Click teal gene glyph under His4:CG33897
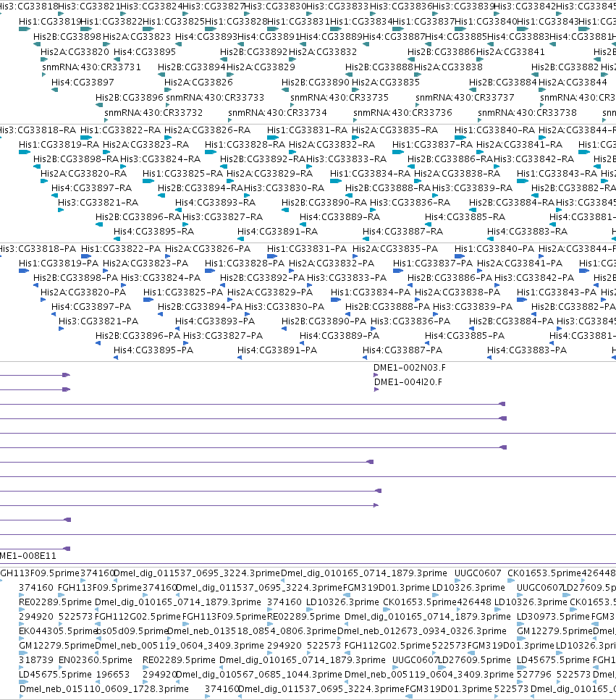Image resolution: width=616 pixels, height=700 pixels. (54, 90)
